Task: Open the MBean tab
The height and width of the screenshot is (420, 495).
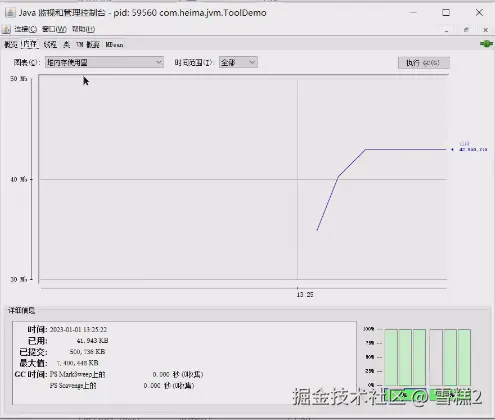Action: click(114, 44)
